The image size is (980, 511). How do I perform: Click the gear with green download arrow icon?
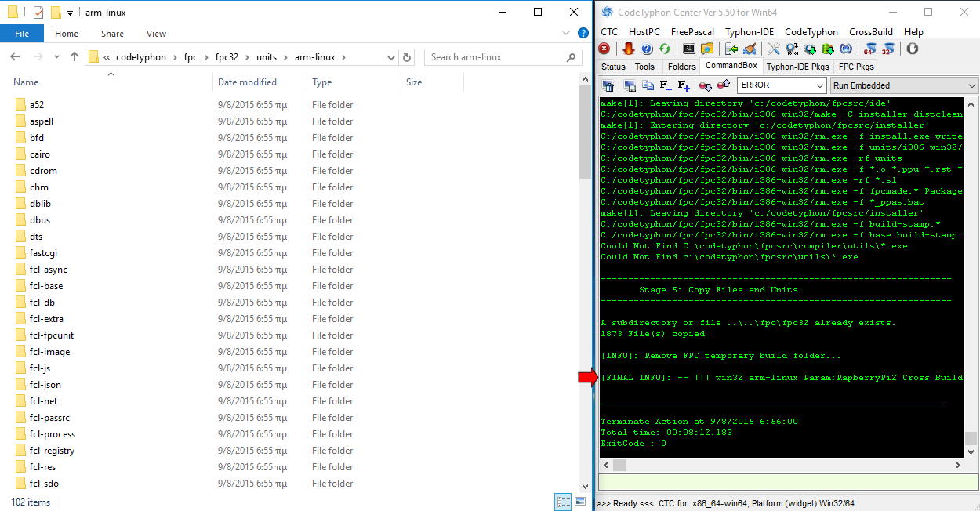coord(810,49)
